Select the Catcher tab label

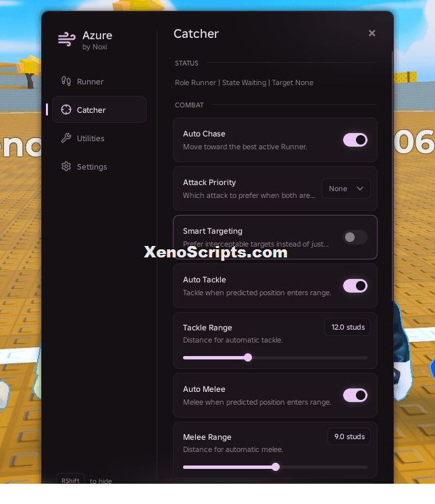91,110
